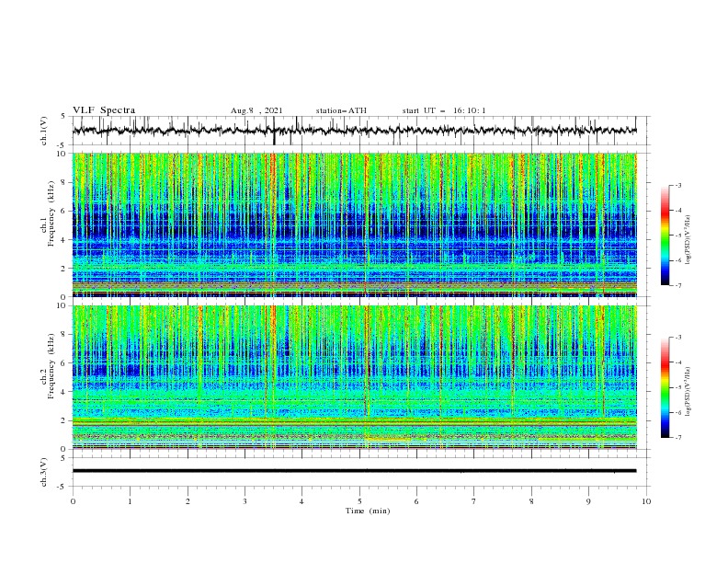Click the "10" frequency tick of ch.2 spectrogram
Image resolution: width=728 pixels, height=563 pixels.
[x=62, y=305]
